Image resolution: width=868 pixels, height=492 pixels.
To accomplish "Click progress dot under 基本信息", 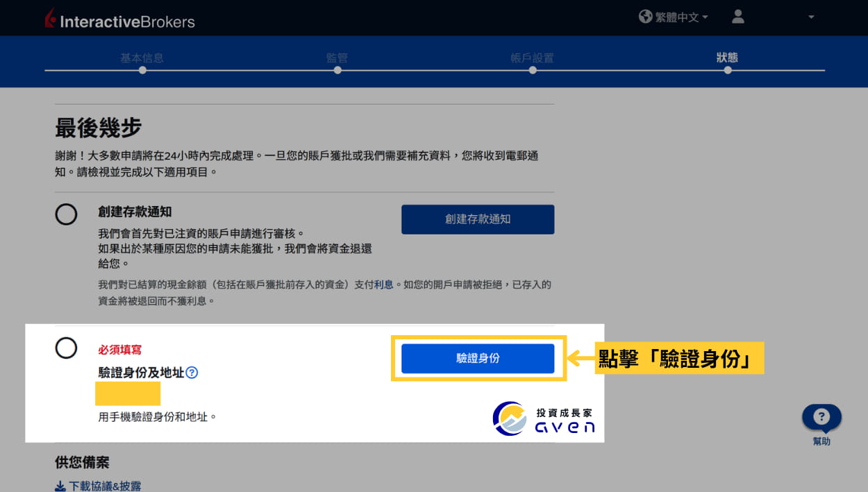I will pyautogui.click(x=142, y=70).
